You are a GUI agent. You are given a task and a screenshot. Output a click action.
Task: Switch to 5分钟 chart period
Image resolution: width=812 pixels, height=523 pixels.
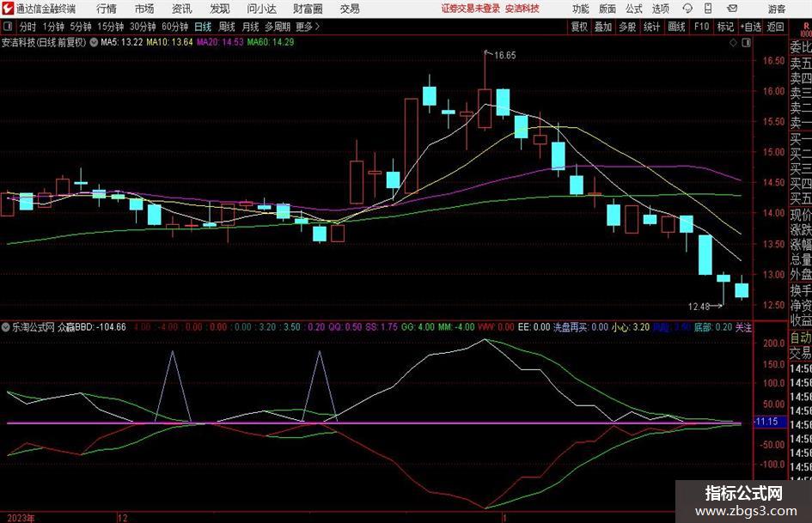tap(80, 27)
